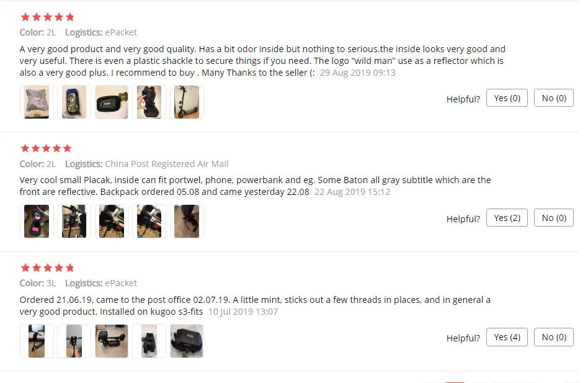This screenshot has height=383, width=588.
Task: Open first photo of 29 Aug review
Action: pos(37,102)
